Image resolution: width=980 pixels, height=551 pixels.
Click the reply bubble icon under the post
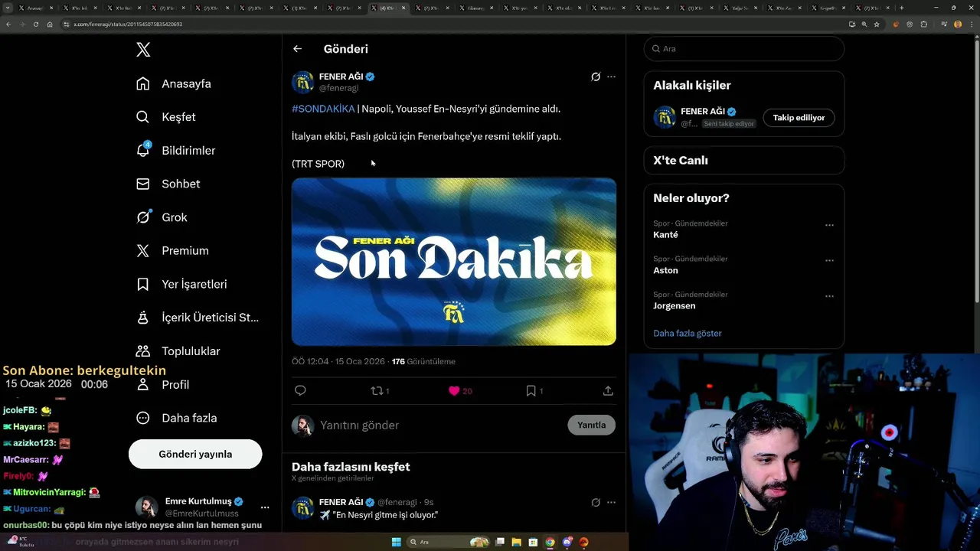[x=300, y=390]
